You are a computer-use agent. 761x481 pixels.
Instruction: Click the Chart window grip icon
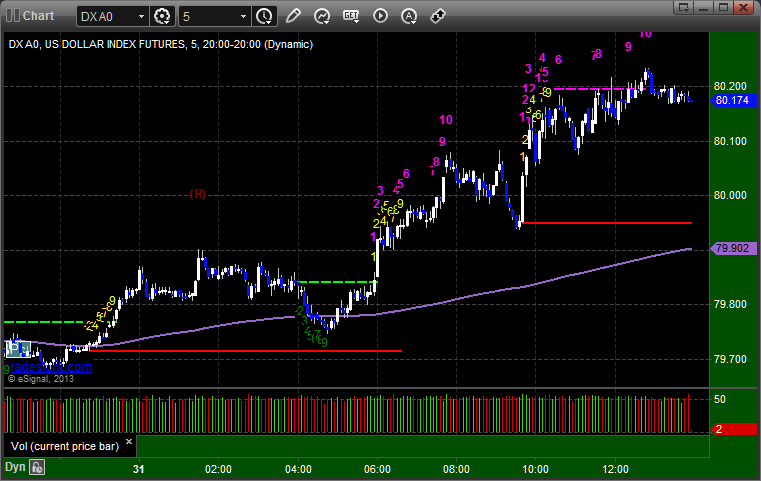pos(13,16)
